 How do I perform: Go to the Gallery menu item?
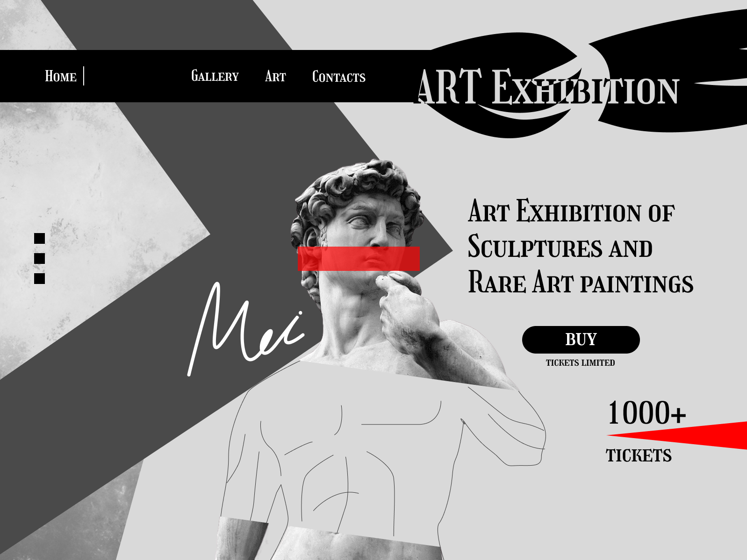coord(215,76)
